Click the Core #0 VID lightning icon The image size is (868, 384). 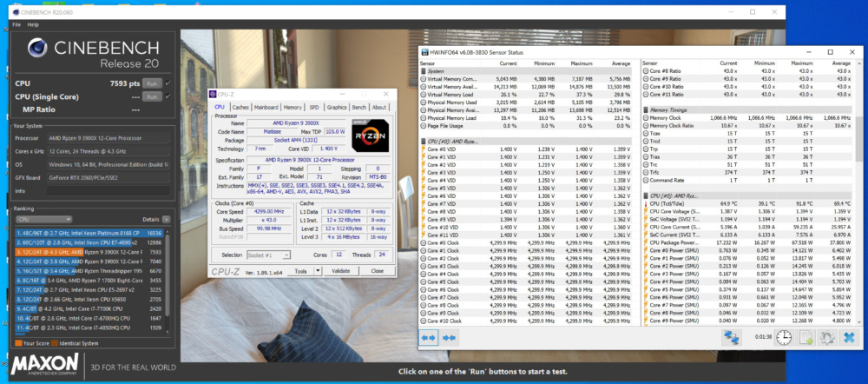click(x=424, y=149)
